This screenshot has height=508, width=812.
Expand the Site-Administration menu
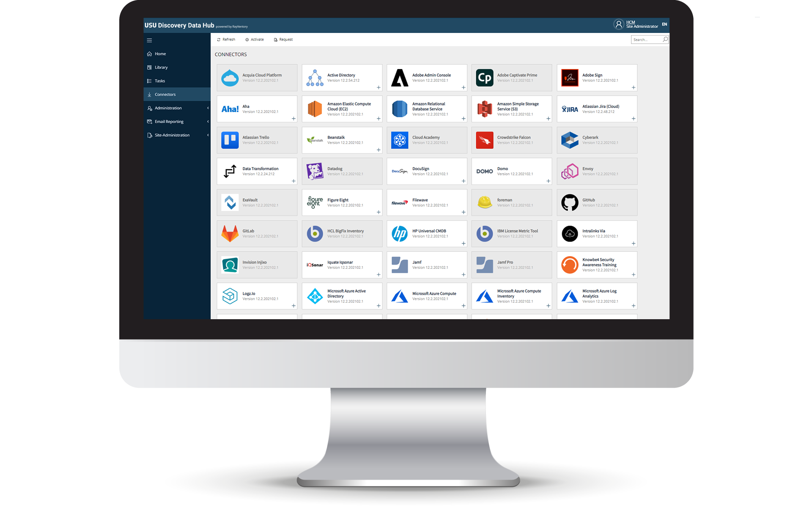tap(208, 135)
